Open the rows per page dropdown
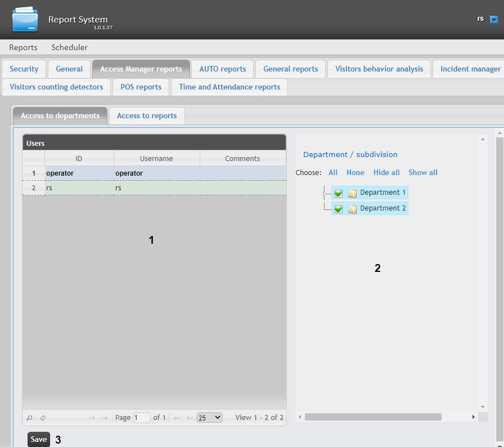The width and height of the screenshot is (504, 447). (x=209, y=418)
